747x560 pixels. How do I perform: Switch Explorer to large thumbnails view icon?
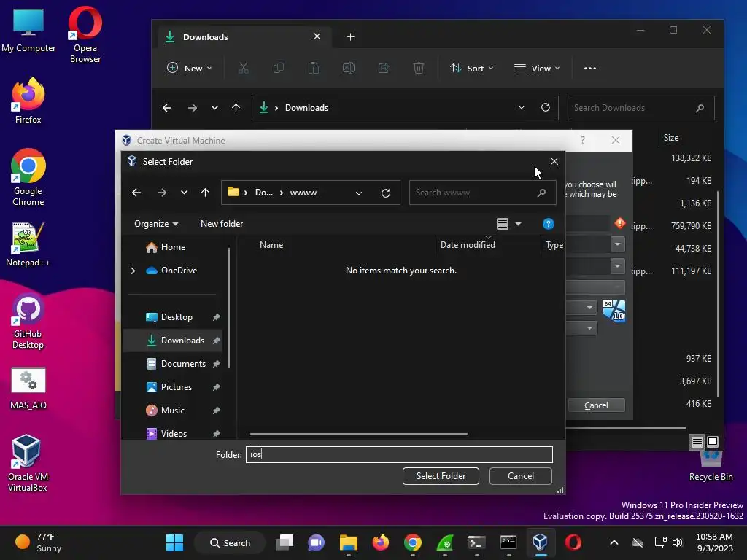coord(713,443)
